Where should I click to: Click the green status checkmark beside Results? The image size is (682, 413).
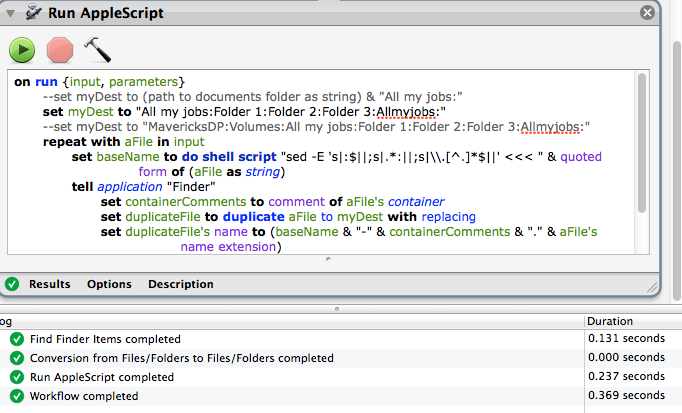click(x=12, y=284)
